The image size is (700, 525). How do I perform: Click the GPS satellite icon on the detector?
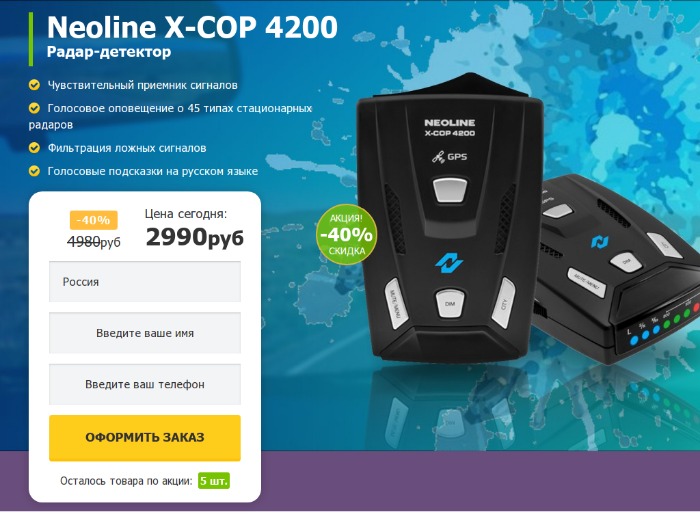438,157
